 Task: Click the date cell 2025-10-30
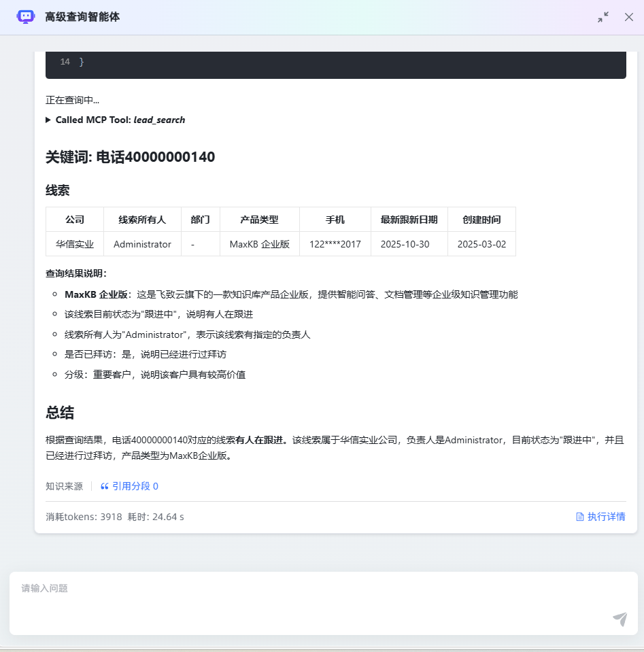(409, 244)
